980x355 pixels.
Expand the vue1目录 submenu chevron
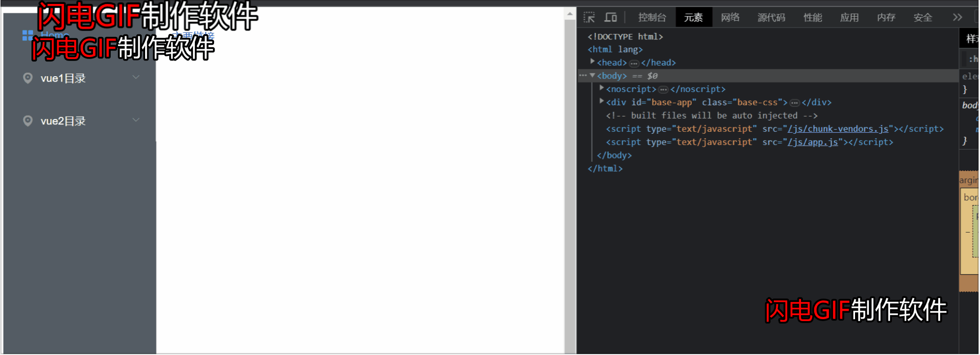tap(136, 77)
